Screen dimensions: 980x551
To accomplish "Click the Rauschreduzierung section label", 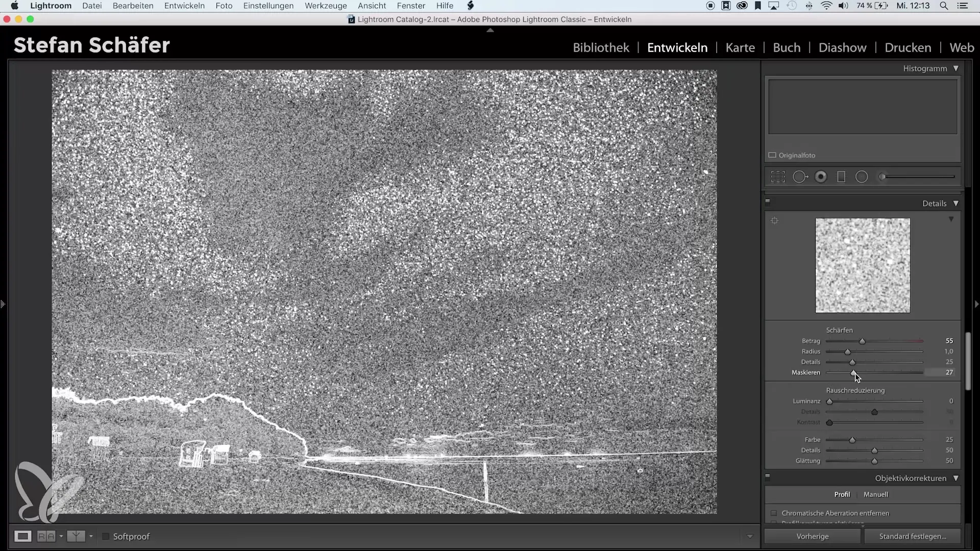I will pos(855,390).
